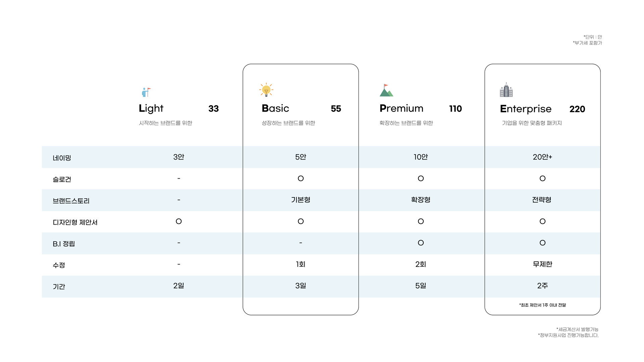
Task: Pick the Enterprise plan heading
Action: [x=526, y=109]
